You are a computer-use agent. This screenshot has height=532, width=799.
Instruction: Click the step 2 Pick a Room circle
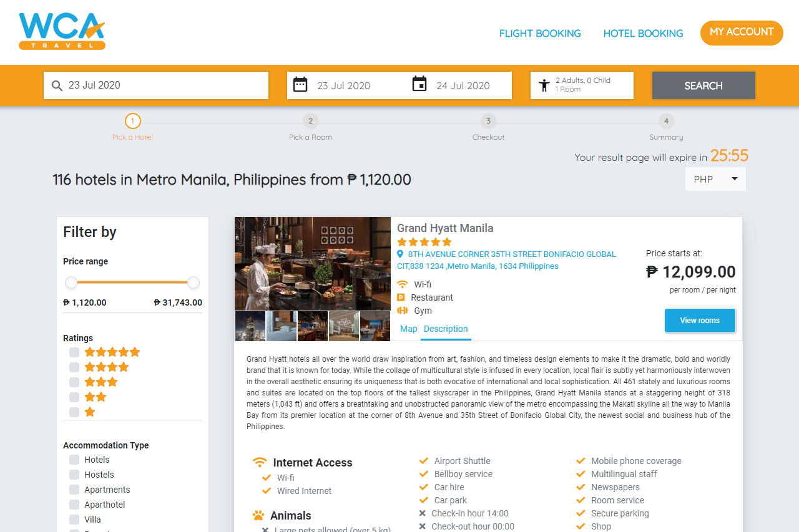click(x=310, y=121)
